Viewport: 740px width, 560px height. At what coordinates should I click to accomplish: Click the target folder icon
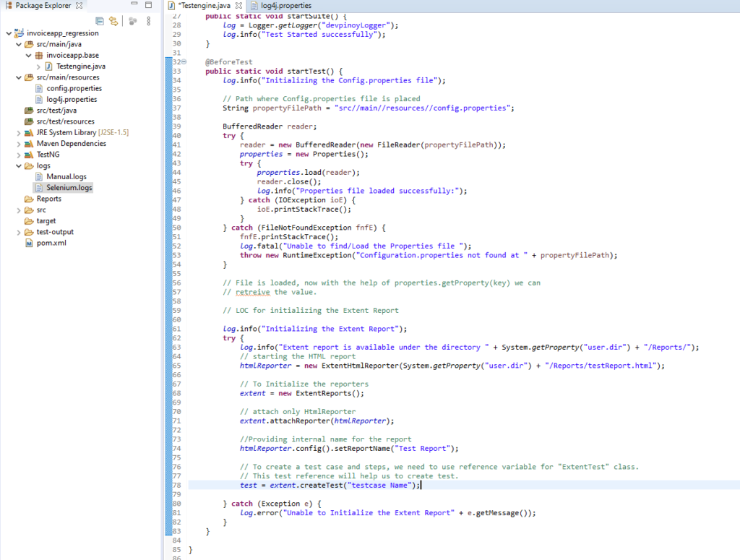tap(29, 221)
